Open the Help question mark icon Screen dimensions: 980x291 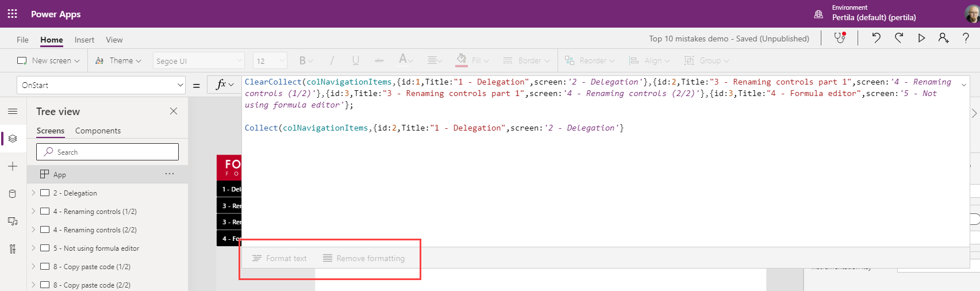966,38
